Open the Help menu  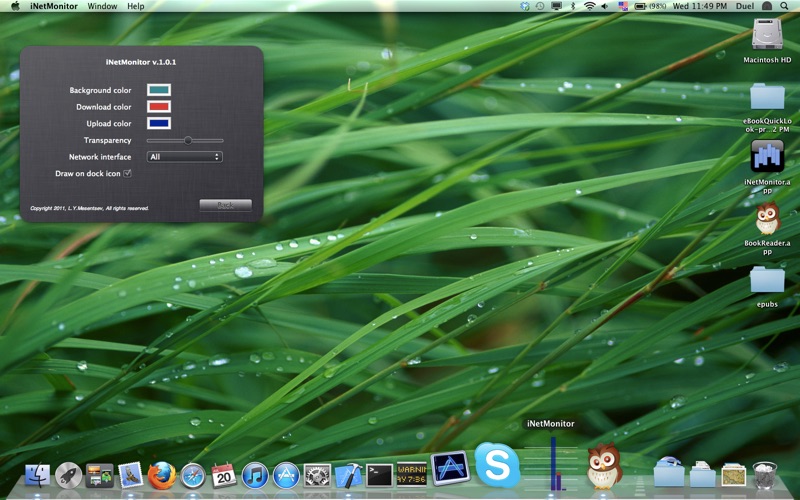(x=135, y=6)
